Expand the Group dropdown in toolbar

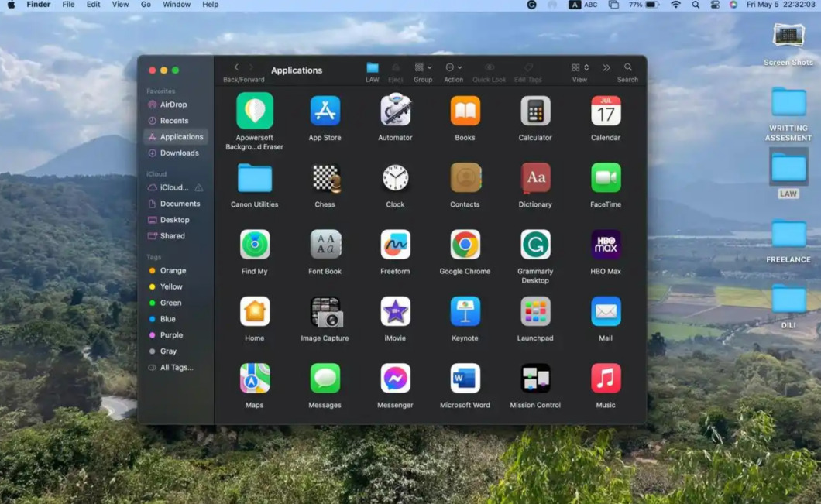423,67
